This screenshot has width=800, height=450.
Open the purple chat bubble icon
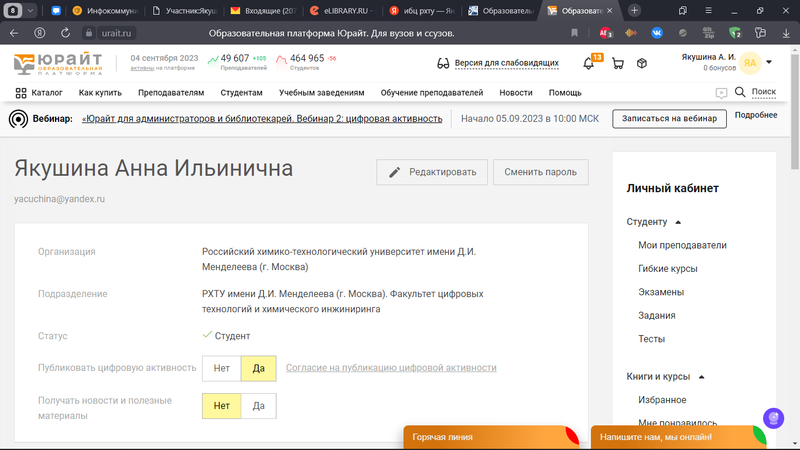click(772, 418)
